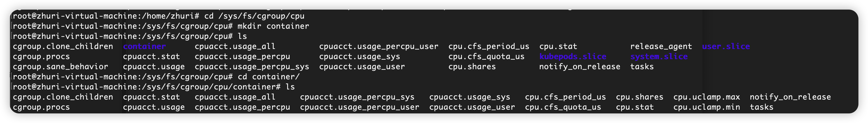Select the cgroup.sane_behavior file entry

60,67
